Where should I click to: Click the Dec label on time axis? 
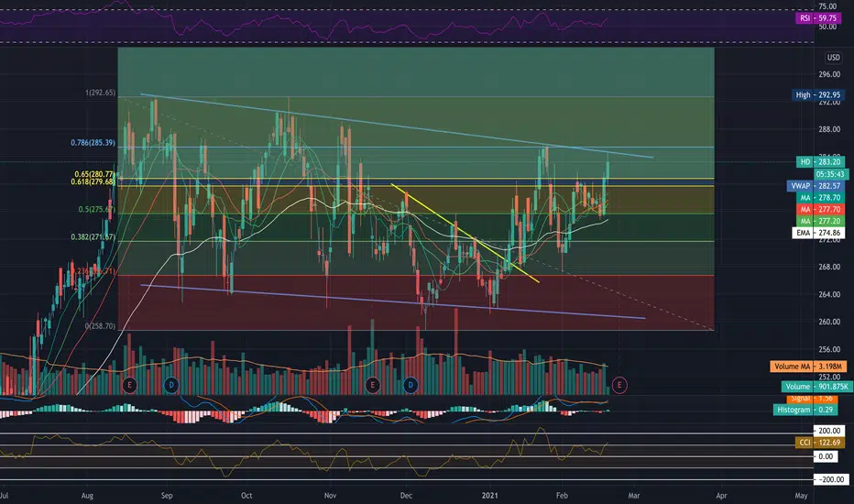click(x=406, y=495)
